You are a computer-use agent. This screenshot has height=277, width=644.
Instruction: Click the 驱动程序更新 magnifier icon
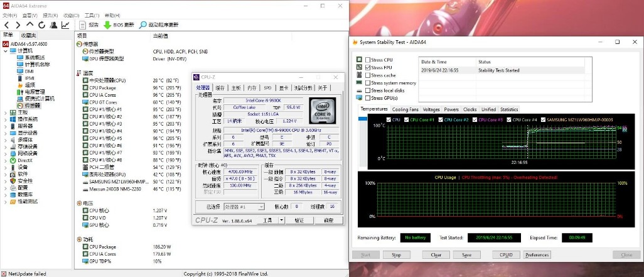coord(142,25)
